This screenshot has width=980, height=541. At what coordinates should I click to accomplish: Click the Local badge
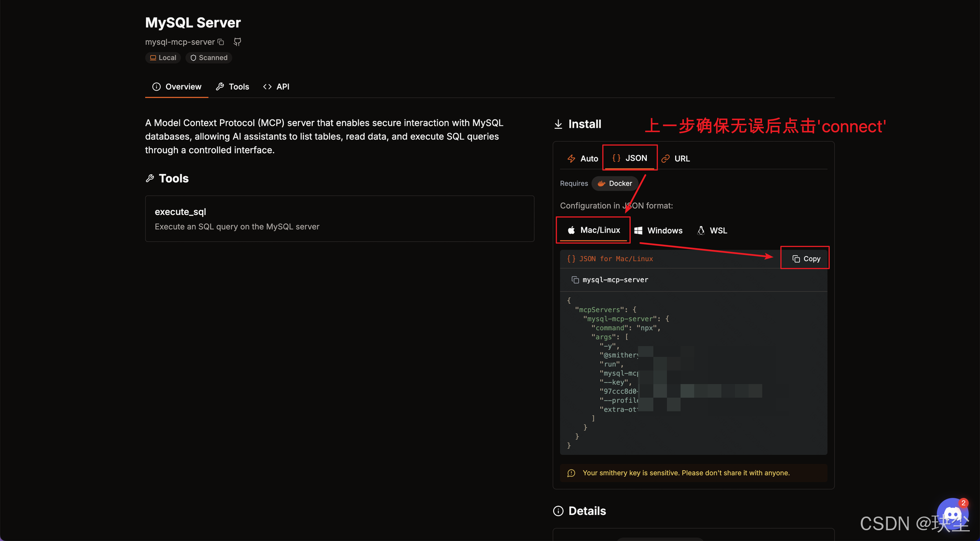pyautogui.click(x=163, y=58)
